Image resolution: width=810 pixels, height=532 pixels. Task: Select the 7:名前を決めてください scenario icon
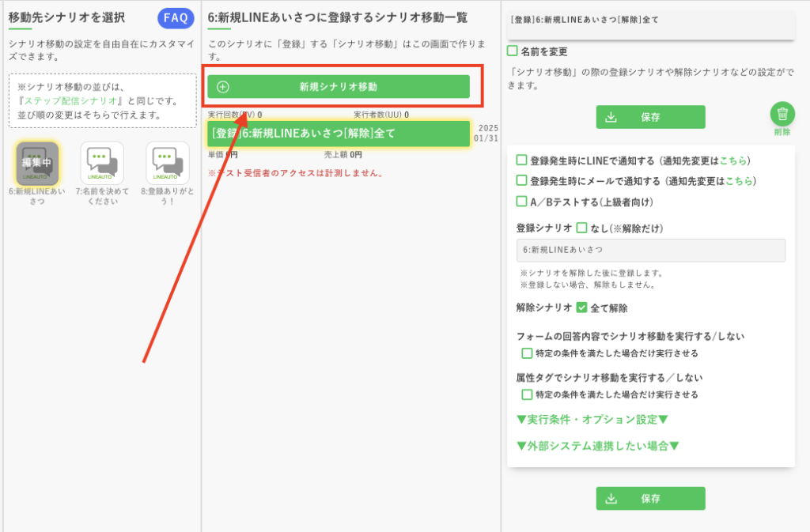click(x=102, y=164)
